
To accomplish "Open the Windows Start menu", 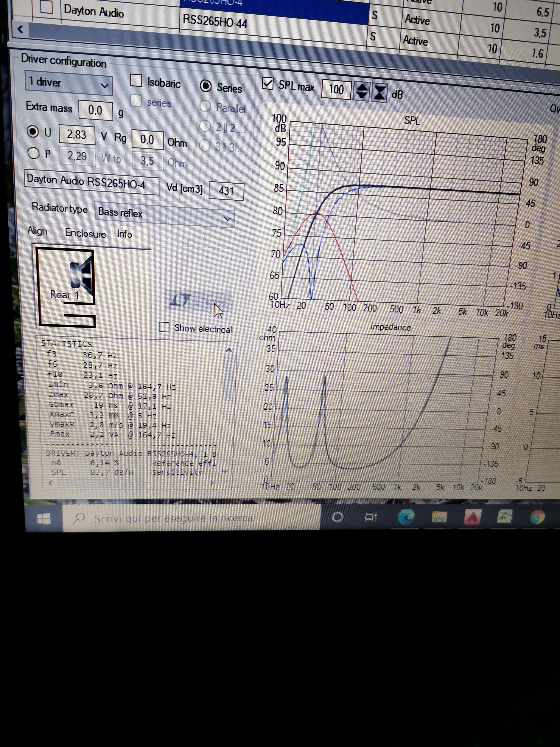I will click(x=43, y=518).
